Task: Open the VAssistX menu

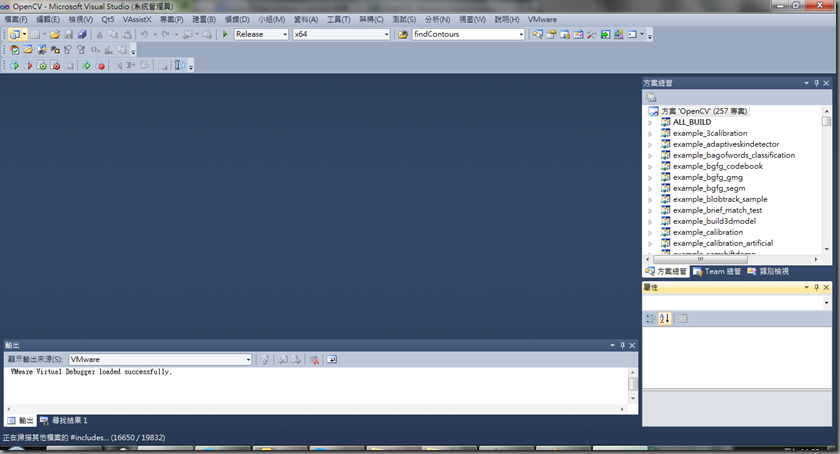Action: point(137,19)
